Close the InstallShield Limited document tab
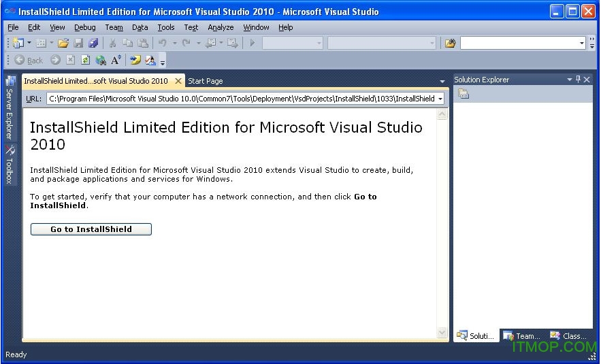The width and height of the screenshot is (601, 364). click(178, 81)
